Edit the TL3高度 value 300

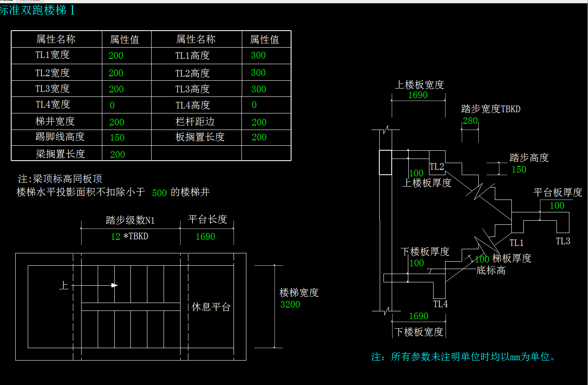[x=259, y=89]
